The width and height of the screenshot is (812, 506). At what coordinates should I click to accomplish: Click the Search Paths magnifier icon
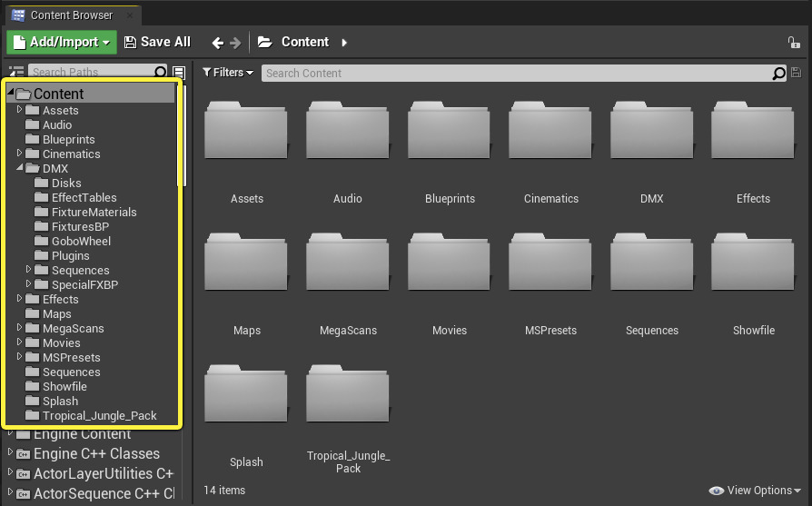point(161,72)
